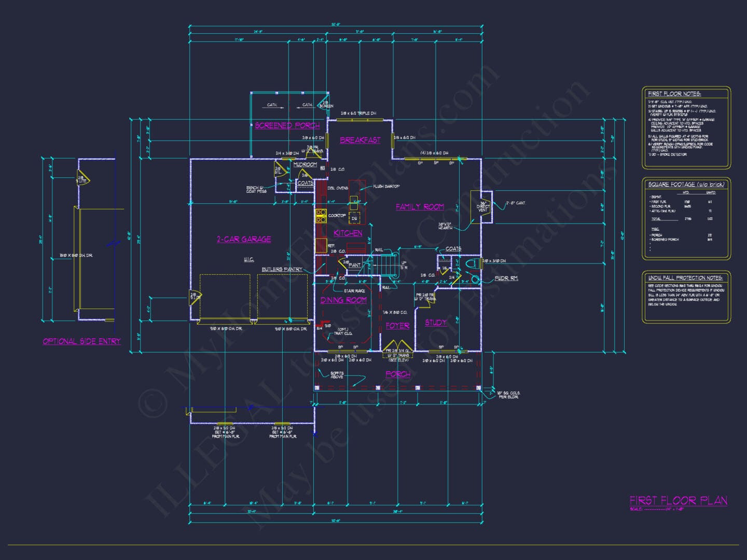Click the 2/0 x 3/0 DH powder room window label
This screenshot has width=747, height=560.
[494, 261]
